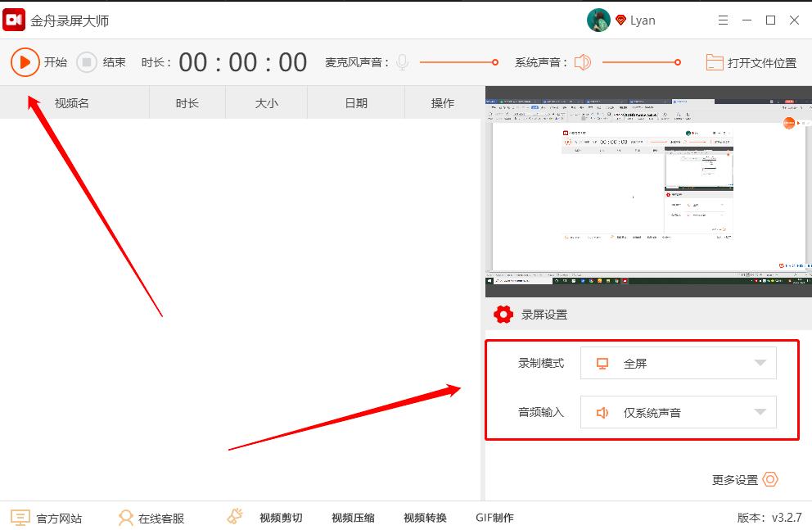Click the hexagon icon beside 更多设置
Viewport: 812px width, 530px height.
click(770, 479)
